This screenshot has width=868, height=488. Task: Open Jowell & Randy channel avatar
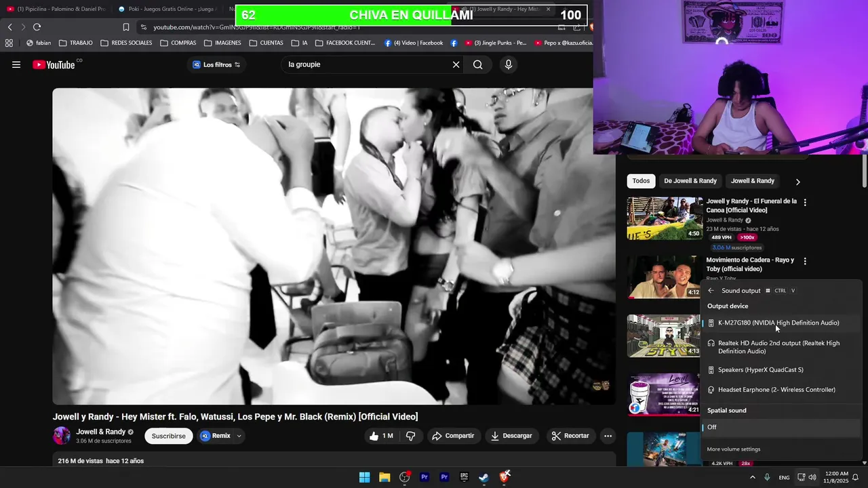[62, 436]
